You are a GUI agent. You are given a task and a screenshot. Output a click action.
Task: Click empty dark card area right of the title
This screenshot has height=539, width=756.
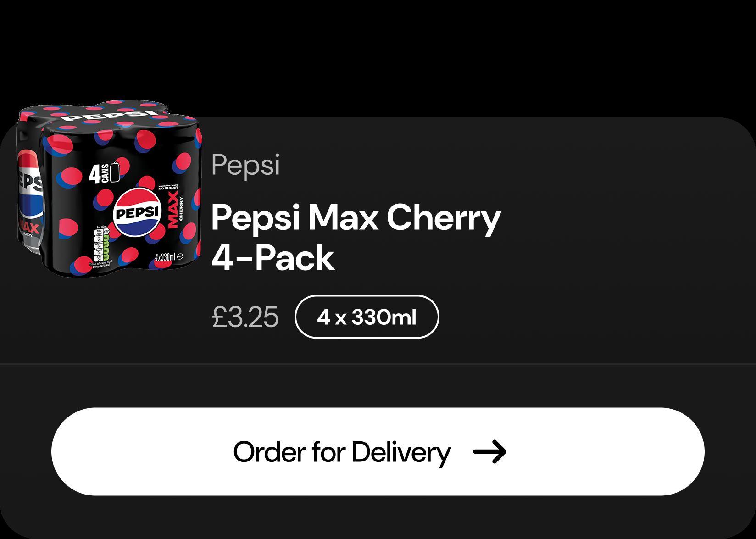[x=619, y=229]
